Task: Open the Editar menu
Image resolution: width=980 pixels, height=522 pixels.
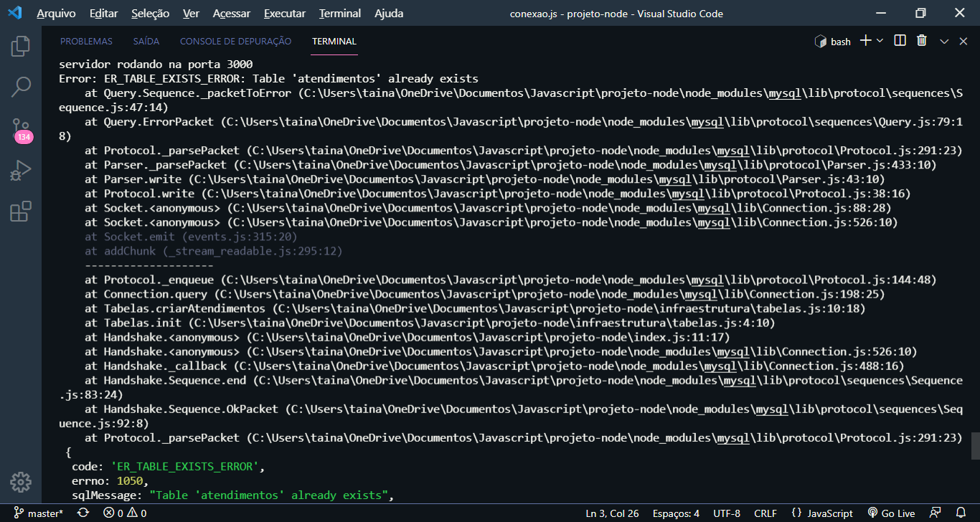Action: (105, 13)
